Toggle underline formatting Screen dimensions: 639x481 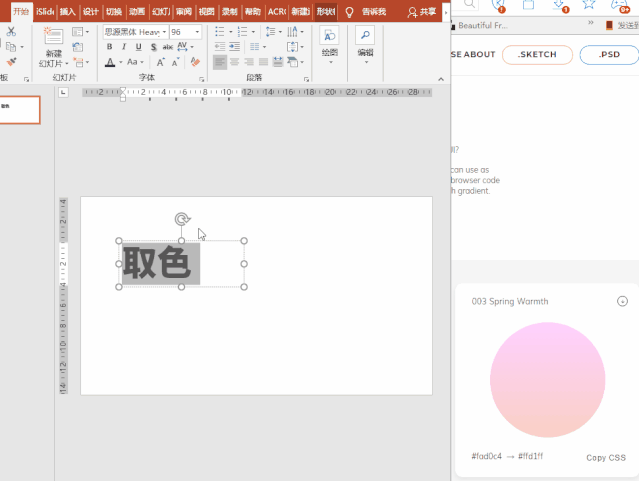(137, 47)
